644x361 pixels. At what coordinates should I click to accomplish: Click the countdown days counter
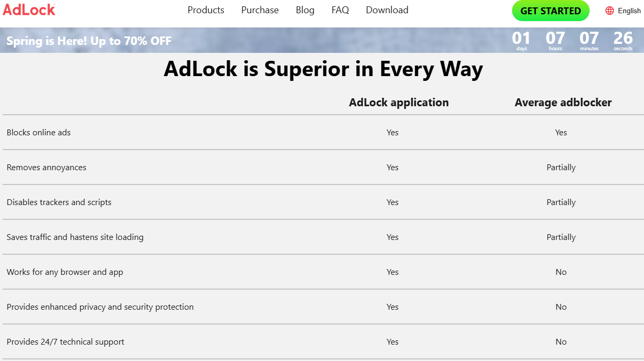point(521,40)
